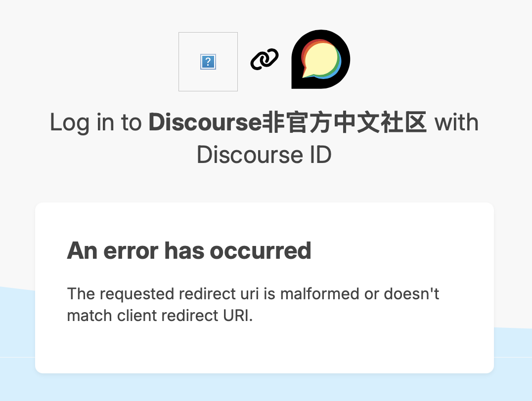Click the chain link icon between logos
Viewport: 532px width, 401px height.
click(265, 59)
